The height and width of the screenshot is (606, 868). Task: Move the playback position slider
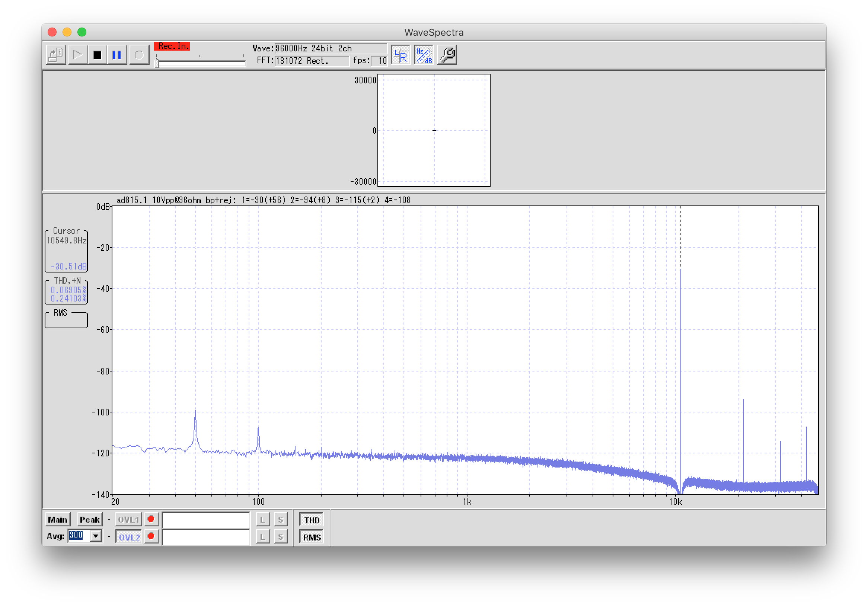[157, 63]
